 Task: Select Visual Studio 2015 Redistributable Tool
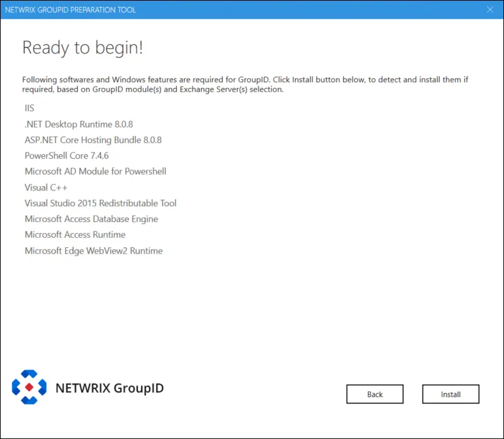pos(101,203)
